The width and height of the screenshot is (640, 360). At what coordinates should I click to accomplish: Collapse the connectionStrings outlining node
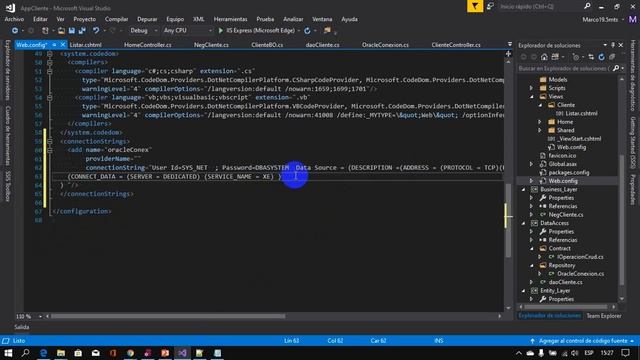click(x=50, y=142)
